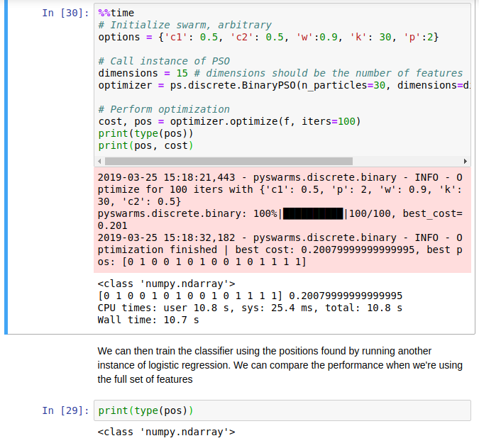The image size is (479, 448).
Task: Click the printed position array with cost output line
Action: pos(250,296)
